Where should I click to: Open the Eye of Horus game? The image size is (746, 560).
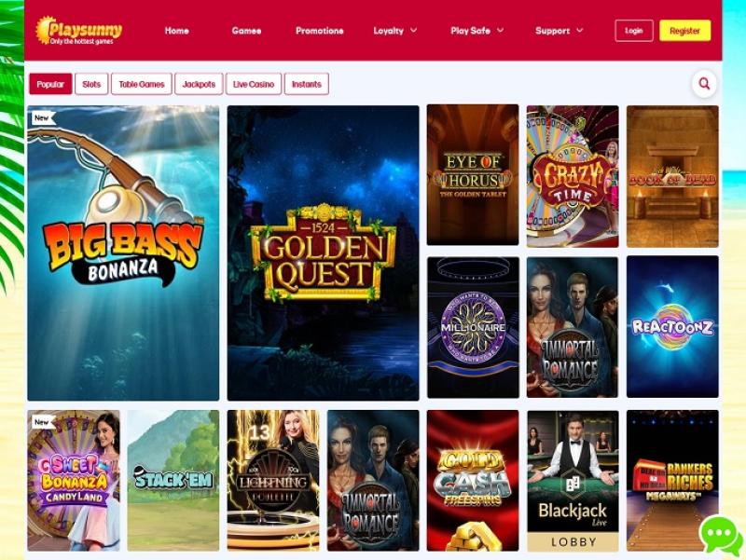point(473,175)
